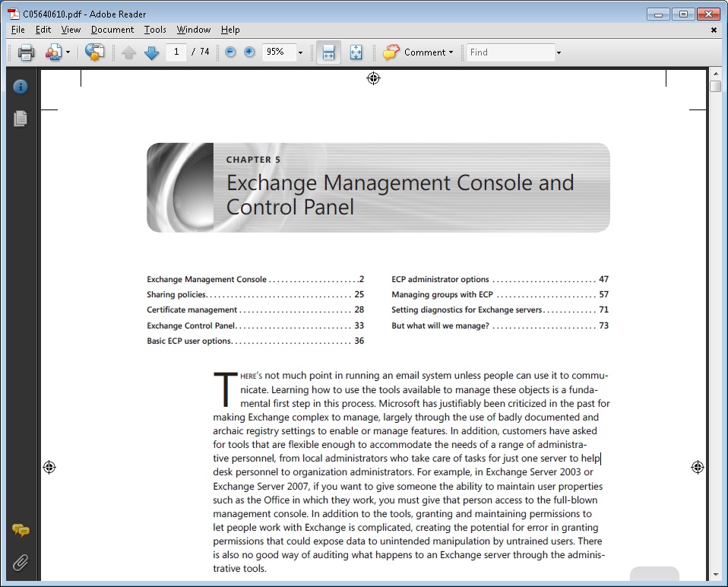This screenshot has height=587, width=728.
Task: Open the Tools menu
Action: point(155,30)
